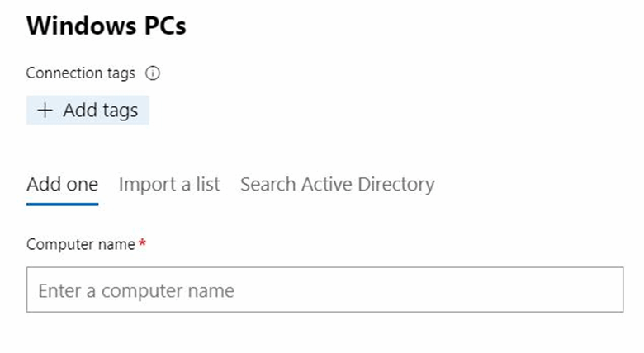Viewport: 644px width, 353px height.
Task: Click the plus icon beside Add tags
Action: [x=45, y=111]
